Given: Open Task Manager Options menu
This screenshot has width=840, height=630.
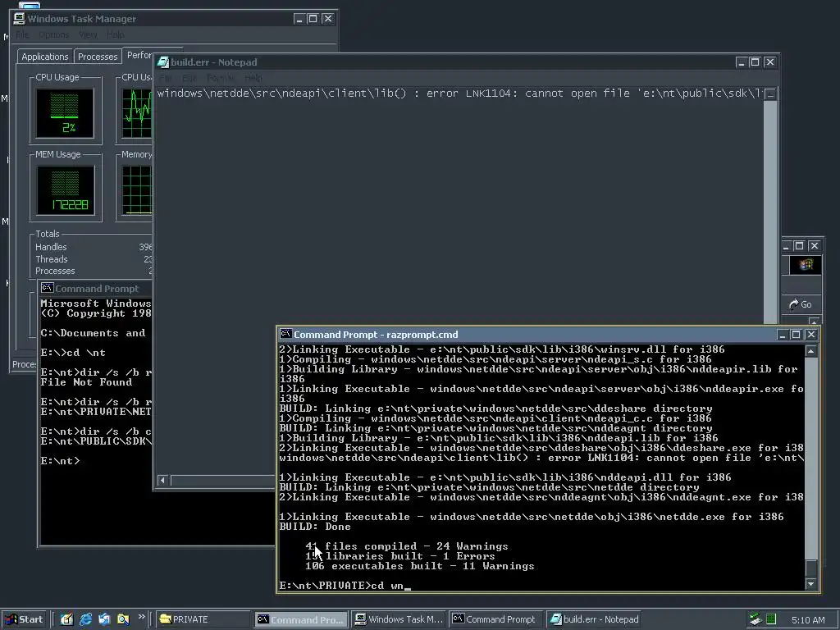Looking at the screenshot, I should pos(53,34).
